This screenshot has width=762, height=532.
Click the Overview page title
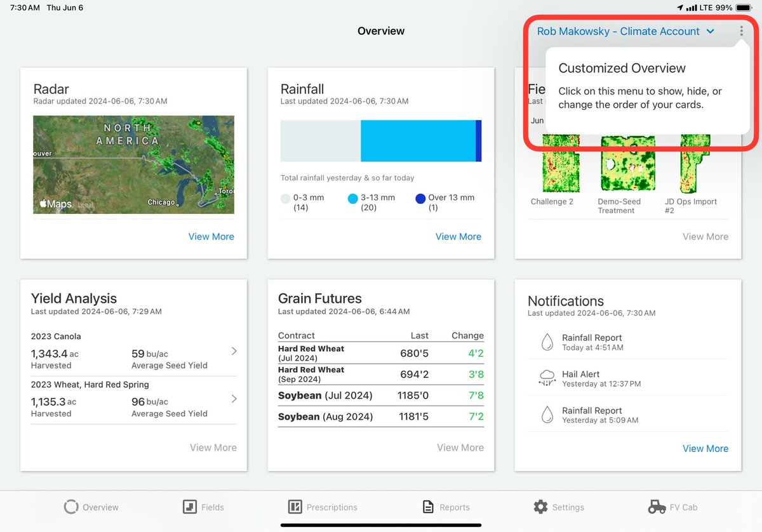coord(381,30)
